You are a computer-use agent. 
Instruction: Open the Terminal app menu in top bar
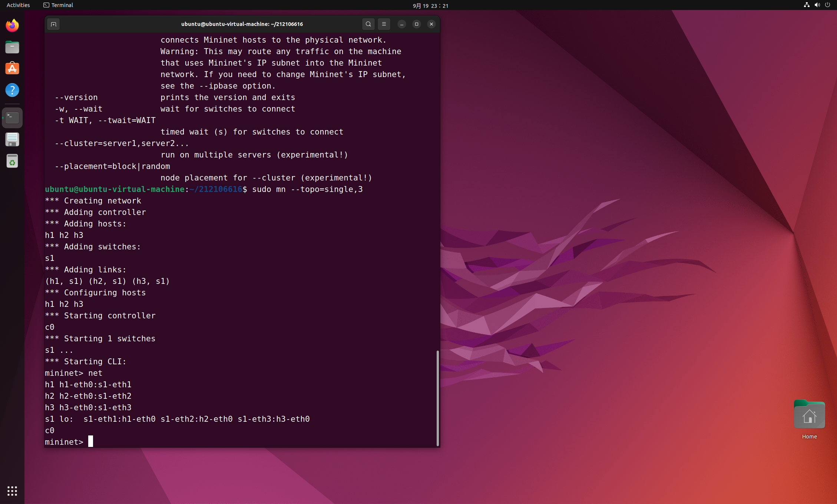(x=58, y=5)
